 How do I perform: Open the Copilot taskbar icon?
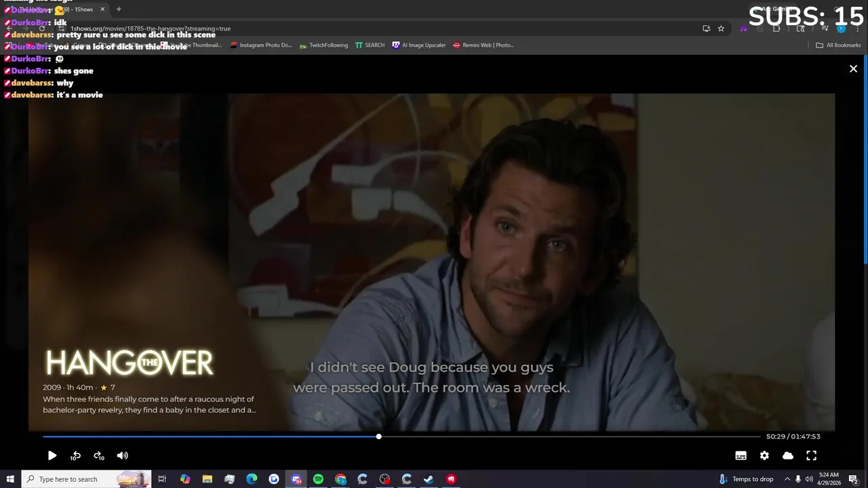(185, 479)
